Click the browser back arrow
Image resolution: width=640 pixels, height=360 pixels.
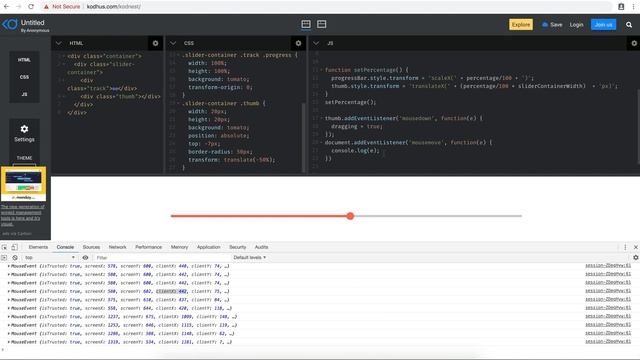[7, 7]
